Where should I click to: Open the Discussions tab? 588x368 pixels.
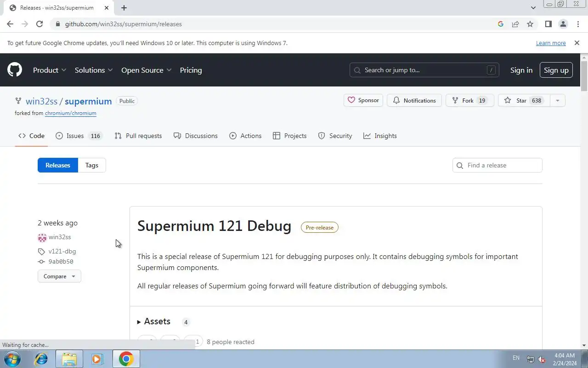(x=196, y=136)
